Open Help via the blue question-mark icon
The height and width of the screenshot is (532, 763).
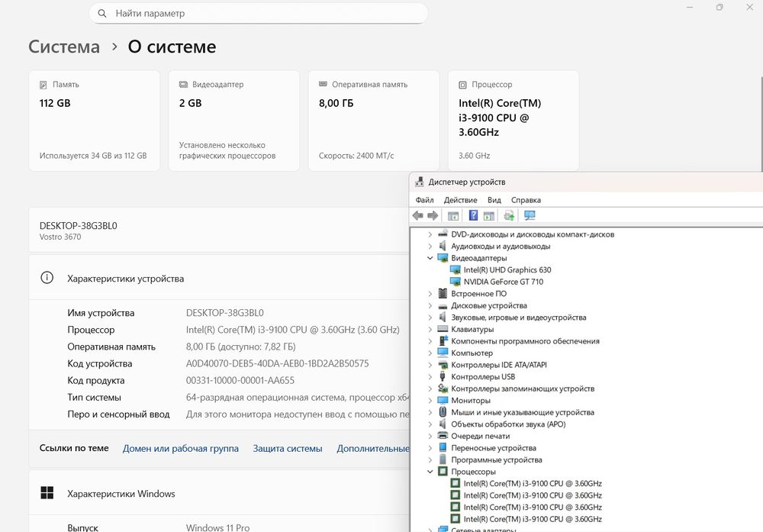(x=473, y=215)
